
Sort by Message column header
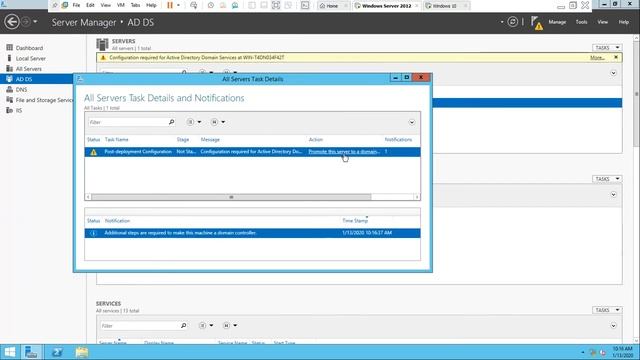coord(210,140)
